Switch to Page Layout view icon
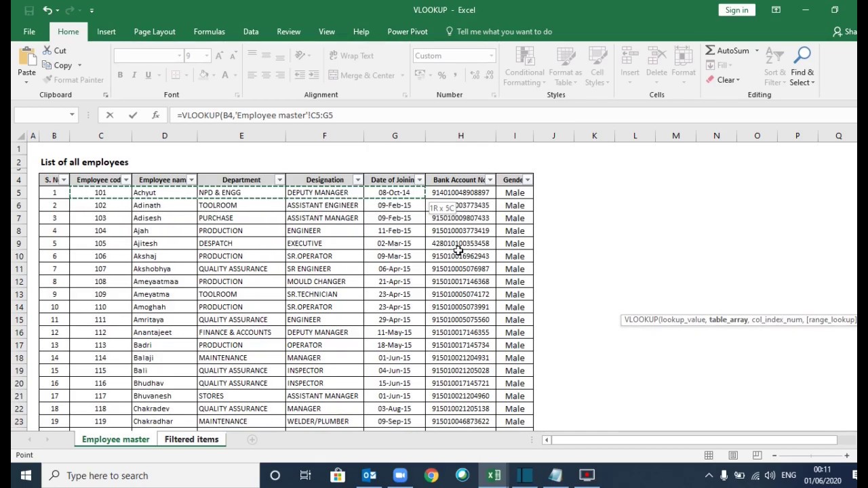Screen dimensions: 868x488 click(x=732, y=455)
